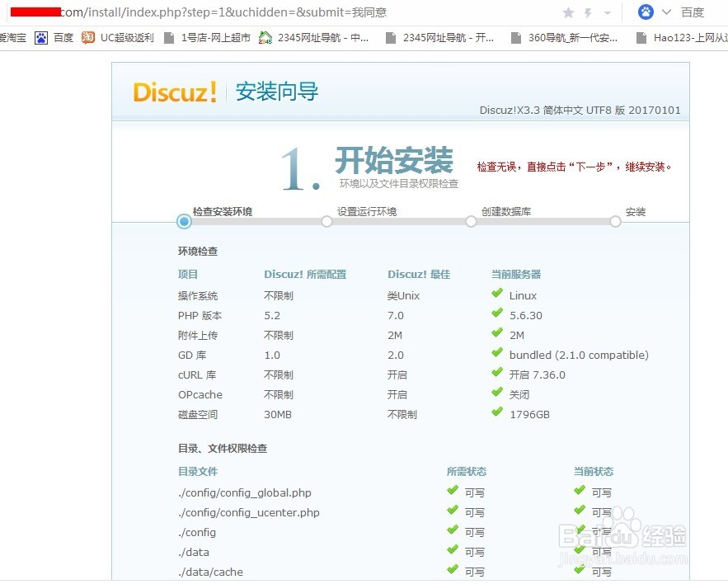The width and height of the screenshot is (728, 584).
Task: Open the UC超级返利 bookmark
Action: (127, 38)
